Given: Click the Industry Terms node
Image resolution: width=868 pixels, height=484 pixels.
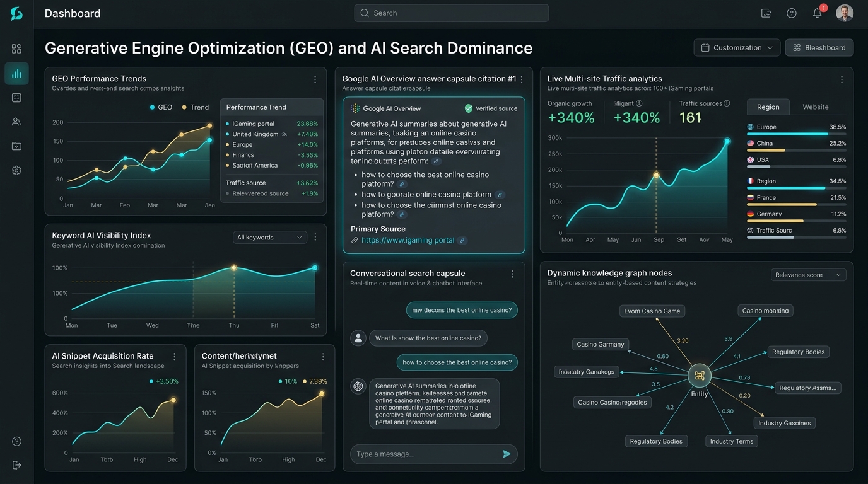Looking at the screenshot, I should tap(732, 441).
